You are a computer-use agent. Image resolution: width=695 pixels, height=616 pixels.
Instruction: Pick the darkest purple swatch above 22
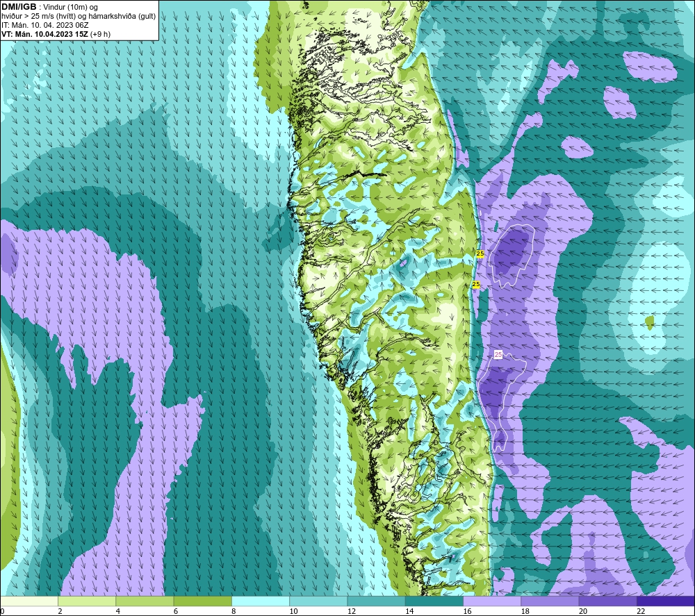[666, 601]
